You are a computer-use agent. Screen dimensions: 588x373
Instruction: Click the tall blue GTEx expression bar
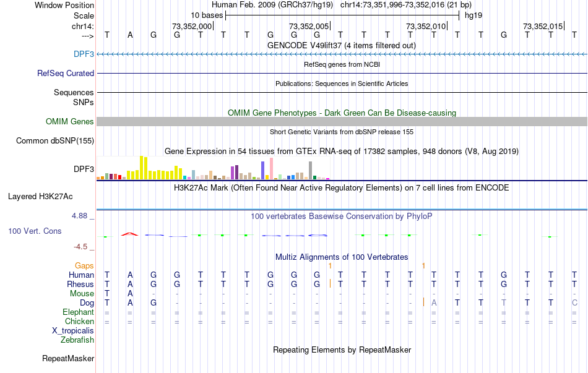pyautogui.click(x=262, y=171)
